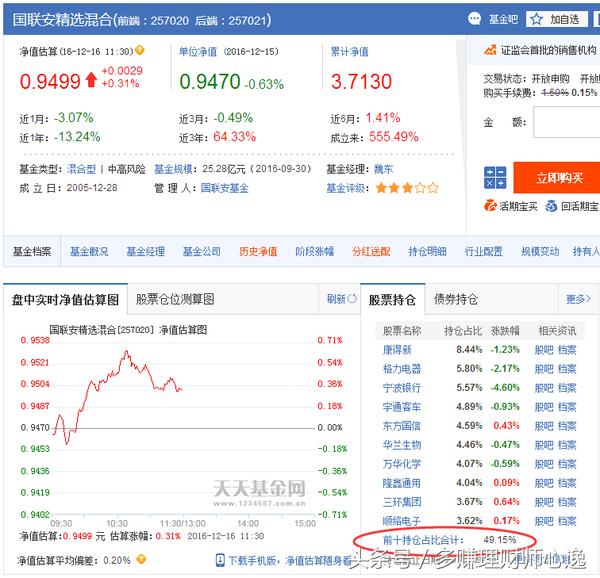The height and width of the screenshot is (578, 600).
Task: Click help icon beside 净值估算平均偏差
Action: pyautogui.click(x=141, y=559)
